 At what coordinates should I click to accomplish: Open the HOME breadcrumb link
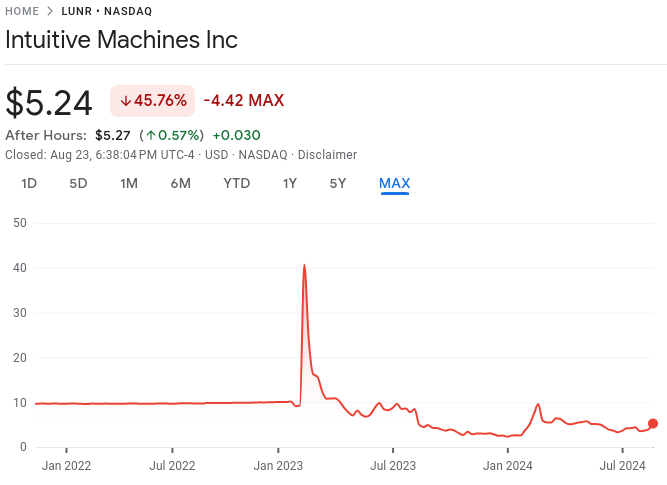click(x=22, y=11)
